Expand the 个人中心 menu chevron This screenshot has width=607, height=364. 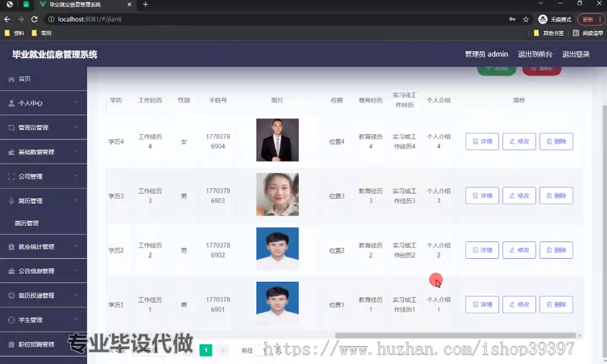coord(76,102)
